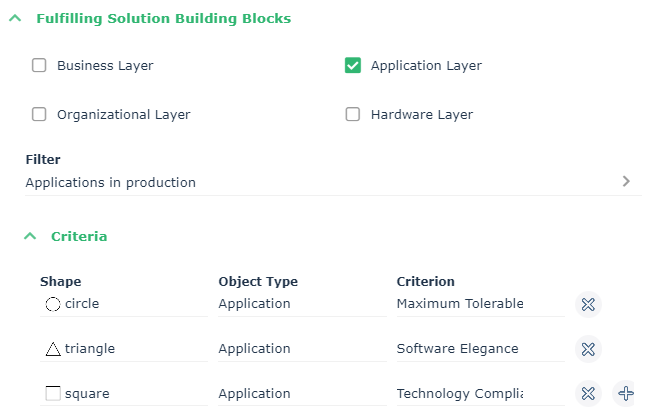Viewport: 649px width, 411px height.
Task: Collapse Fulfilling Solution Building Blocks section
Action: click(x=14, y=18)
